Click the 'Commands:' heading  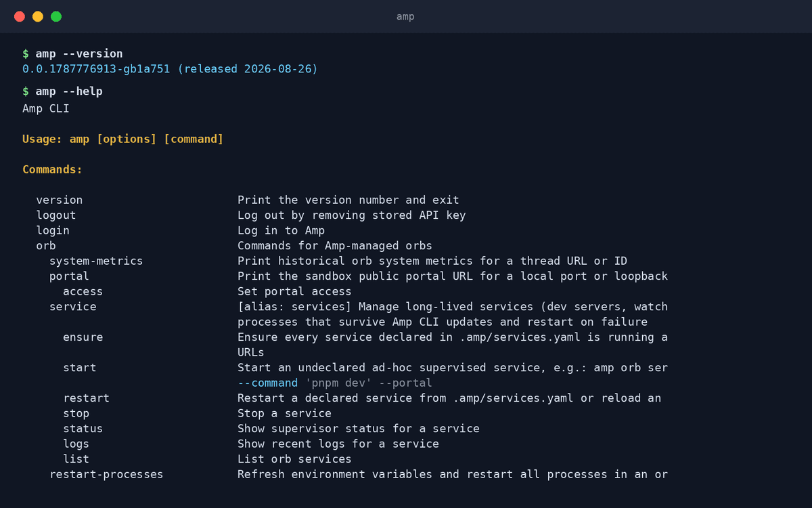(x=53, y=169)
